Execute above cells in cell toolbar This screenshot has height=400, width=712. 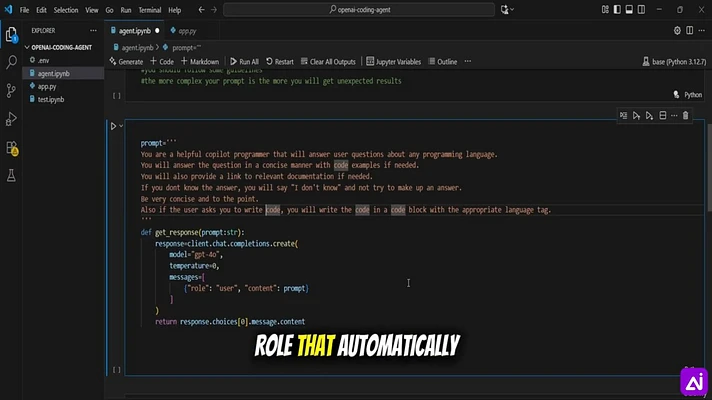636,116
